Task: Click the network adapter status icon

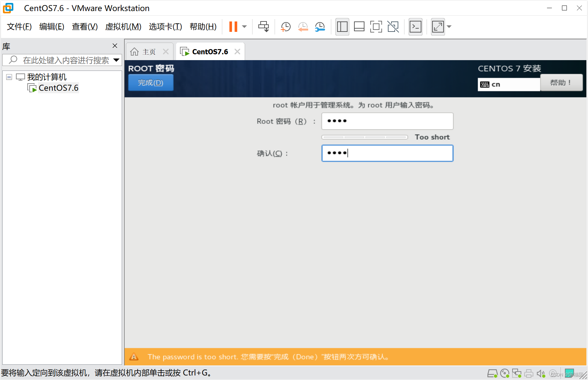Action: tap(516, 373)
